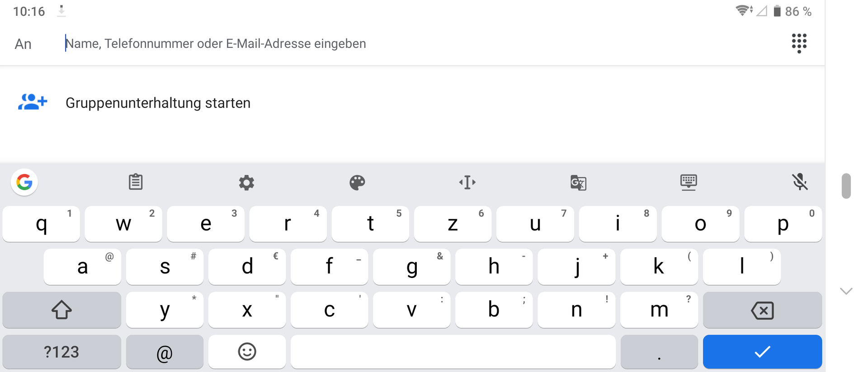Start a group conversation (Gruppenunterhaltung starten)
The width and height of the screenshot is (868, 372).
click(158, 103)
